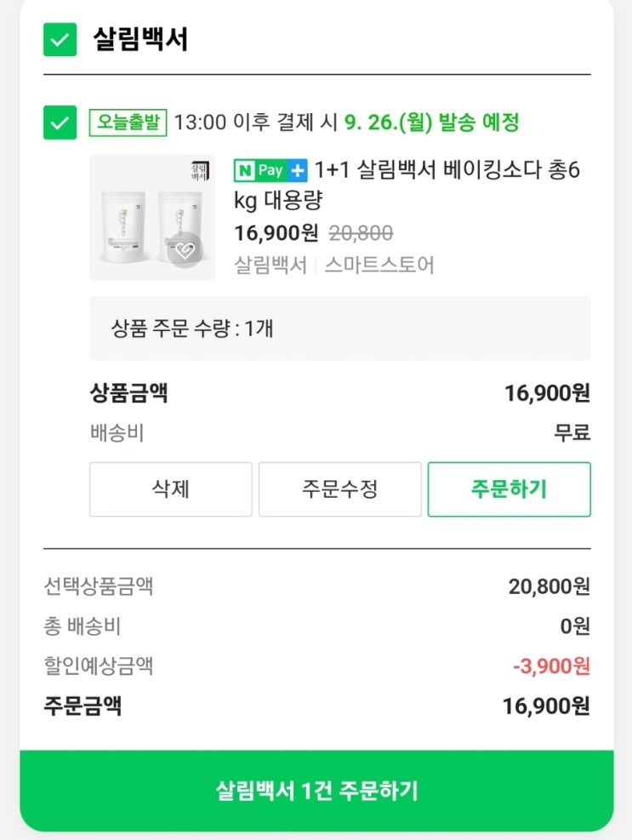
Task: Click the N Pay plus badge
Action: pyautogui.click(x=270, y=170)
